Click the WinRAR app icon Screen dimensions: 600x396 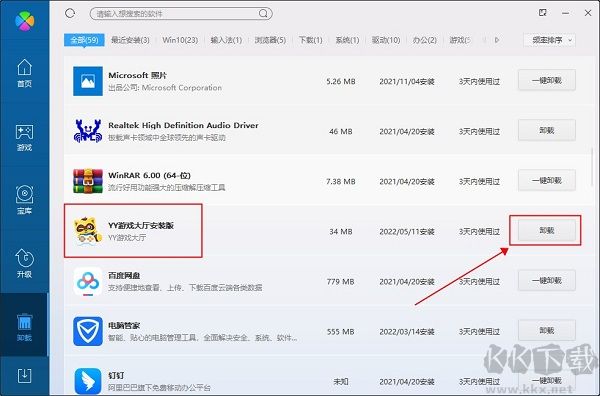(x=88, y=181)
